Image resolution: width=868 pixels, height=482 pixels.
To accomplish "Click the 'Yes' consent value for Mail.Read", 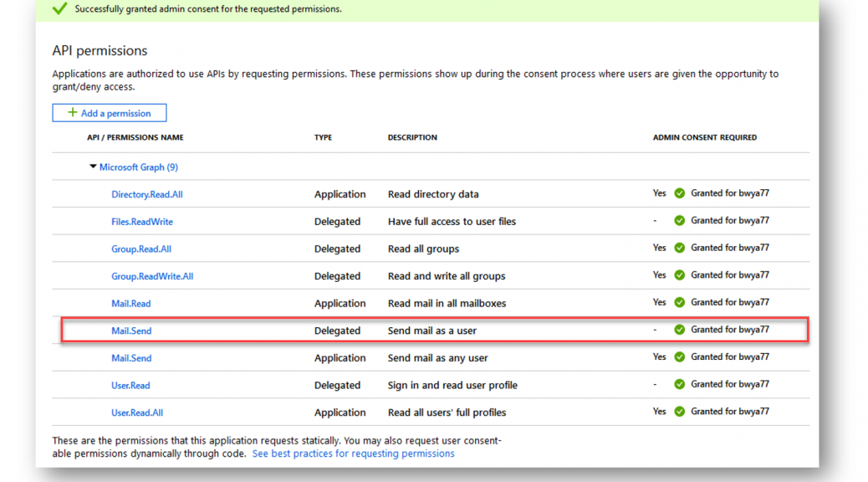I will tap(659, 302).
